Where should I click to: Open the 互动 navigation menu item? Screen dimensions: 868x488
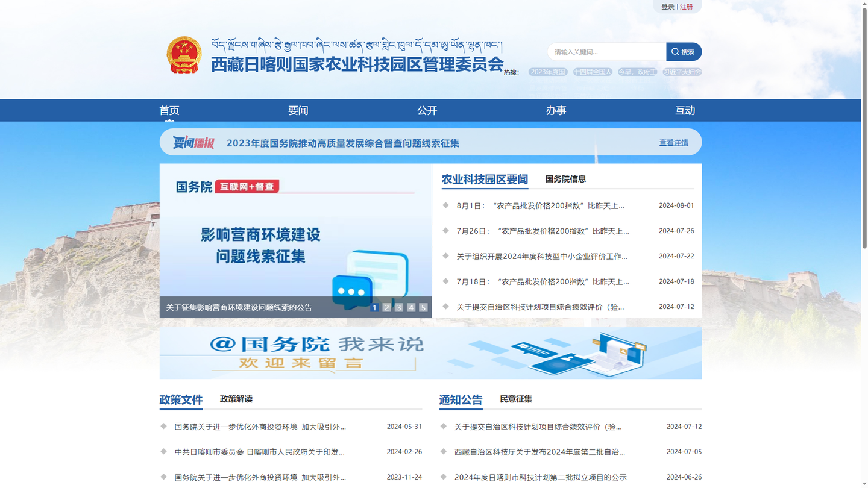click(685, 110)
